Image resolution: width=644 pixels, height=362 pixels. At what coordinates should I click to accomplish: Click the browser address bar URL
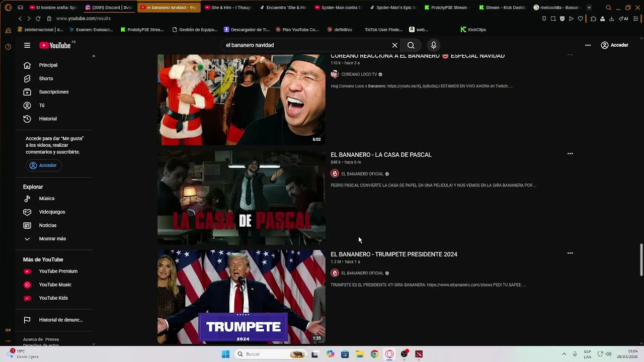84,19
